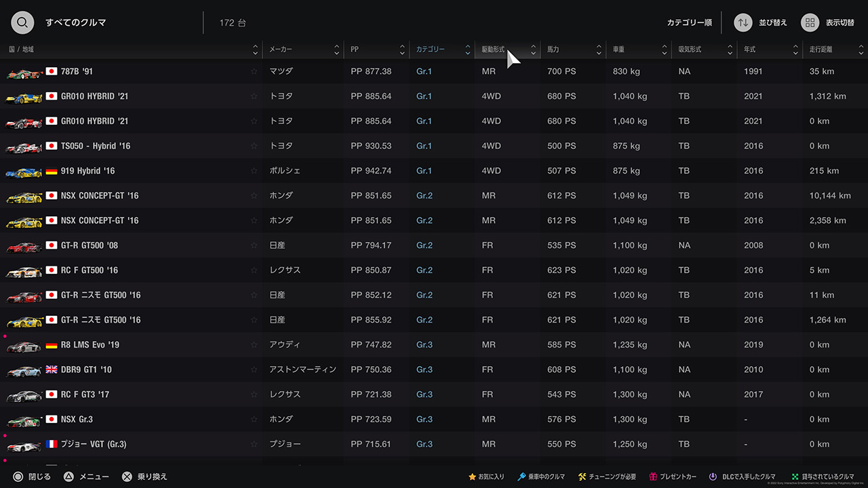Toggle favorite star on GT-R GT500 '08
This screenshot has height=488, width=868.
(x=254, y=245)
